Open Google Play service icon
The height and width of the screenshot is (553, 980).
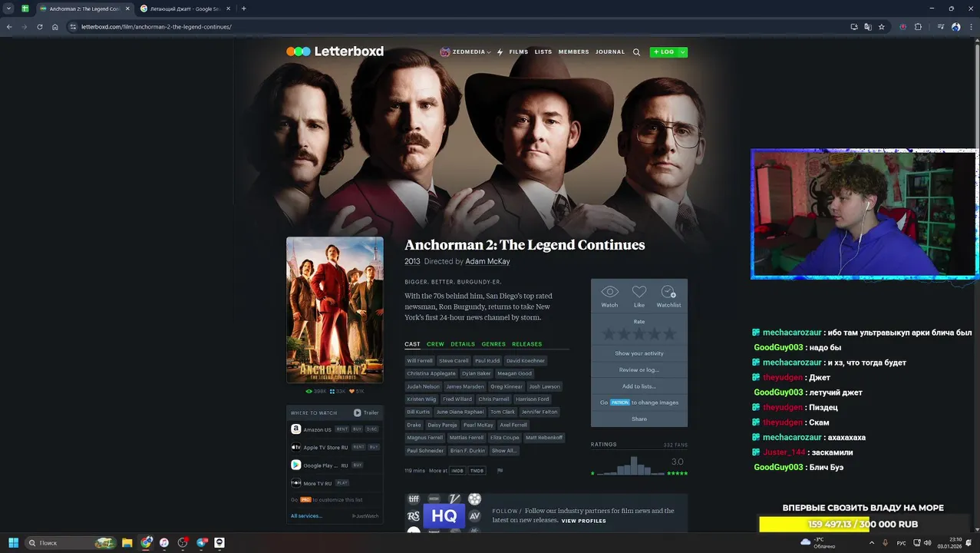point(295,465)
